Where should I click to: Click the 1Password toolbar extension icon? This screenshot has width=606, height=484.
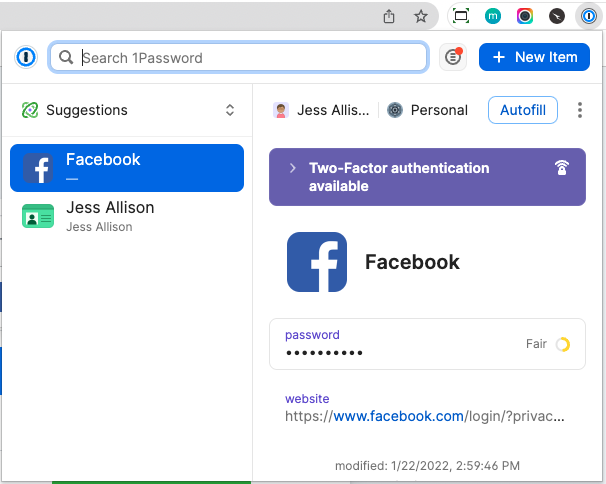[x=589, y=16]
